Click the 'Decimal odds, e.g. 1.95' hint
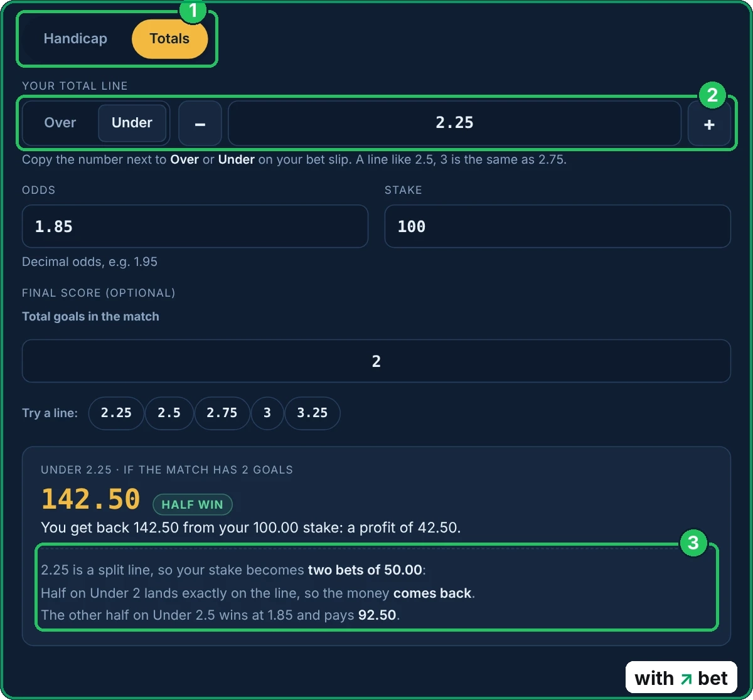Screen dimensions: 753x700 (90, 262)
